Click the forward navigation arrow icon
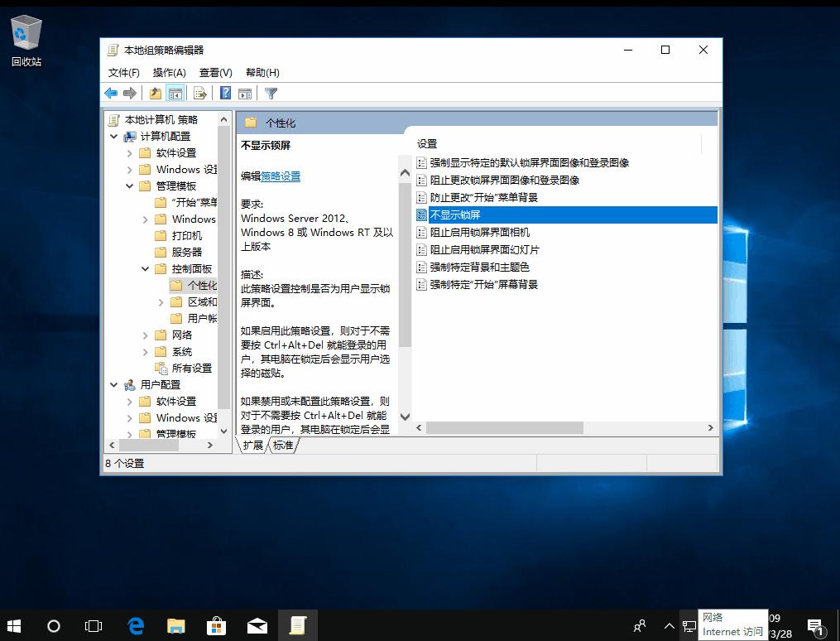840x641 pixels. (x=130, y=93)
